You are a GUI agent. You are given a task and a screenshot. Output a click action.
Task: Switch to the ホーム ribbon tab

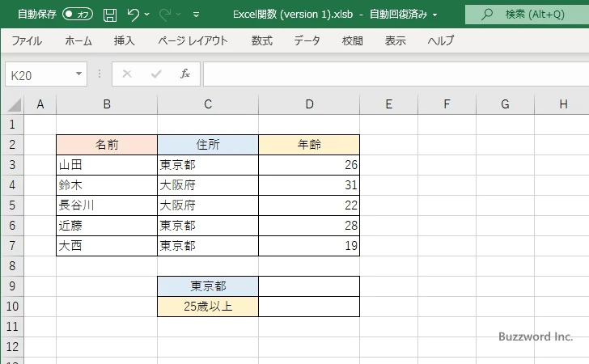tap(78, 40)
